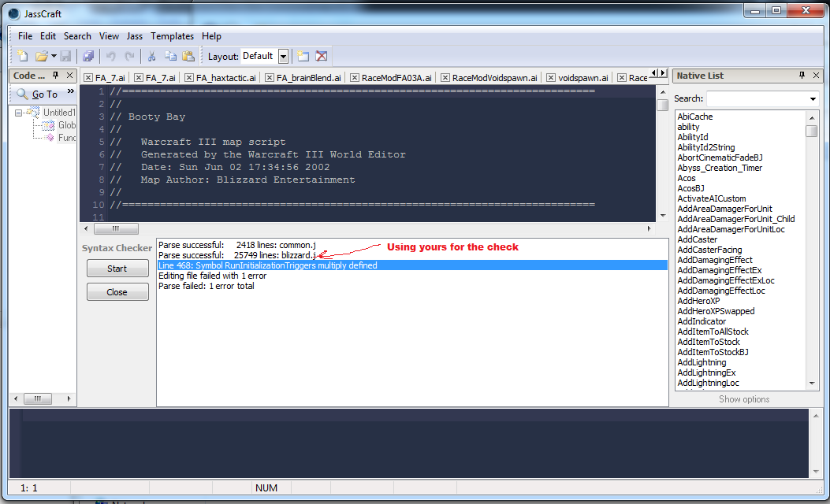Select AbiCache in Native List
The height and width of the screenshot is (504, 830).
tap(695, 117)
